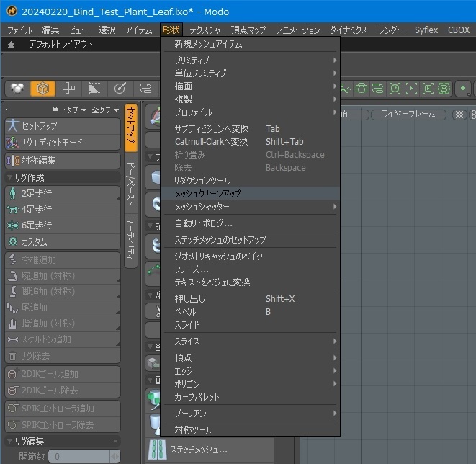Click the green camera icon
This screenshot has height=464, width=476.
click(362, 89)
